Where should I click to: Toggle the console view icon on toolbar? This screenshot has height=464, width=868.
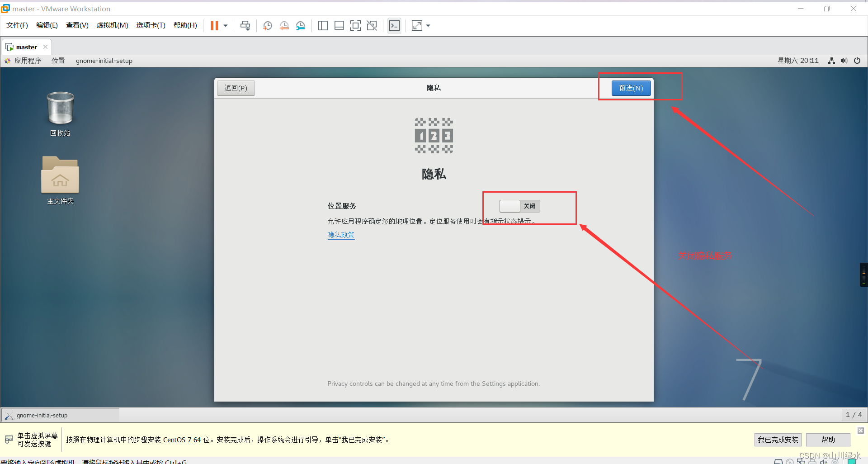pos(394,25)
